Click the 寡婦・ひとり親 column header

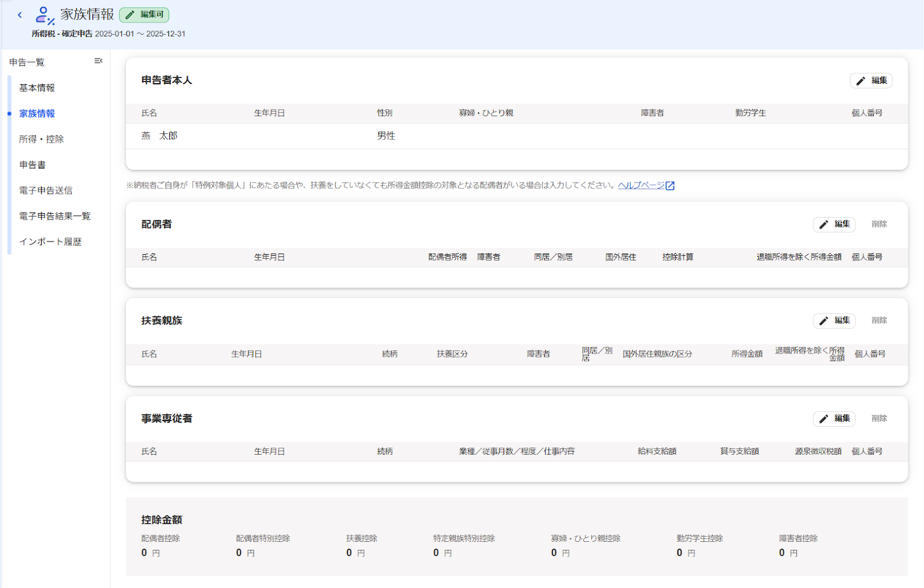(486, 113)
